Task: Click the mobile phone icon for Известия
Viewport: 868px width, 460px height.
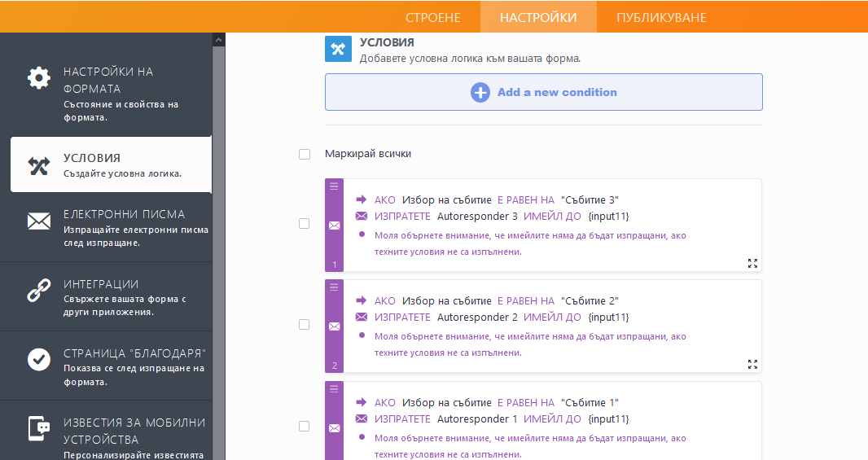Action: [x=38, y=429]
